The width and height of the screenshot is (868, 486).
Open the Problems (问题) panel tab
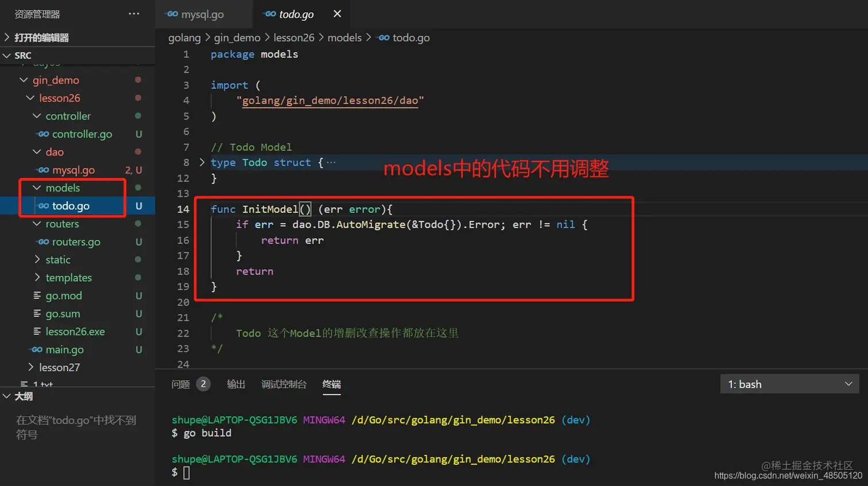[180, 384]
